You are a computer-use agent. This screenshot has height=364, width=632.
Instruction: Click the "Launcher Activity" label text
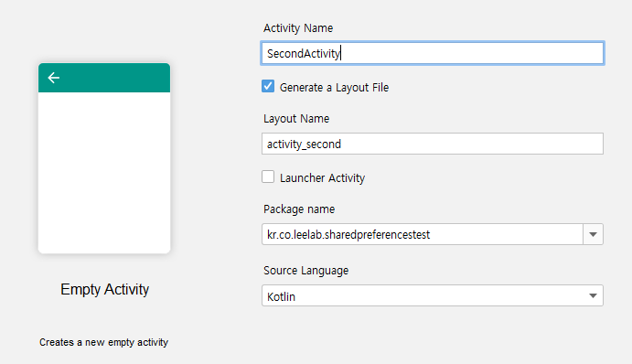[323, 177]
